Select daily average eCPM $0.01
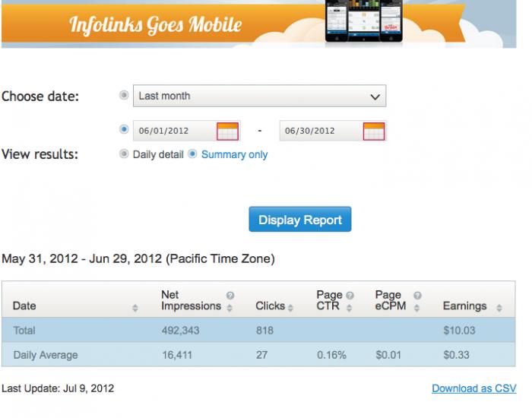 coord(388,355)
